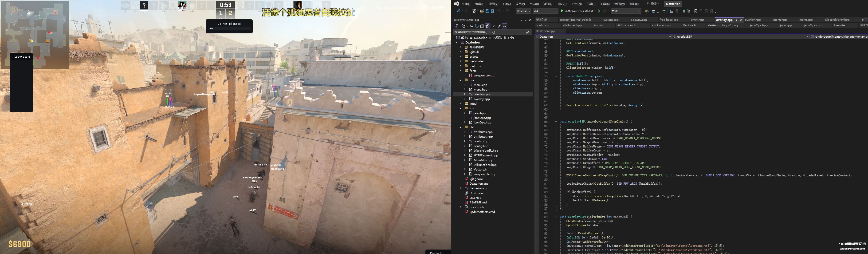This screenshot has width=868, height=254.
Task: Click the spell check abc icon
Action: [664, 11]
